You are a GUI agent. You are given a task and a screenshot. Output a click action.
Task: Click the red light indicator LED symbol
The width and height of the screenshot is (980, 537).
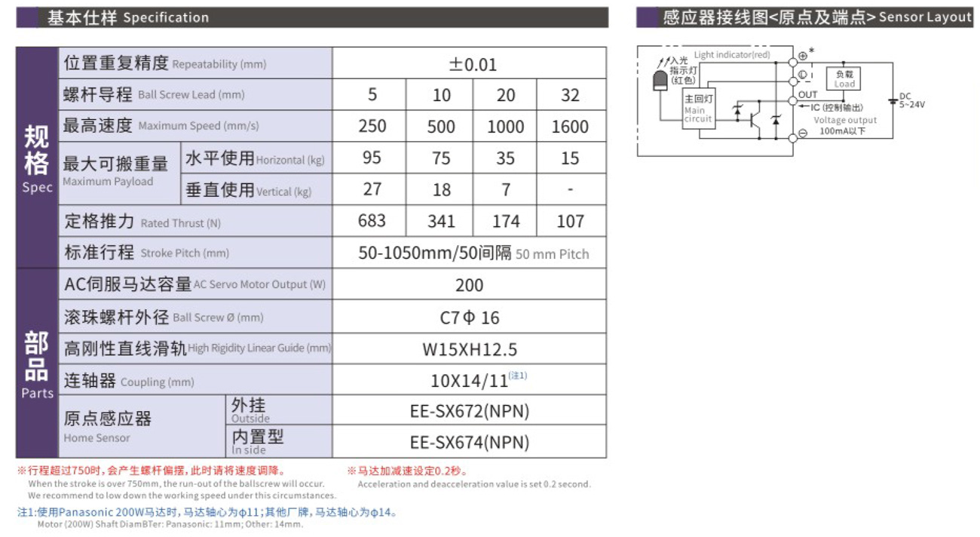click(659, 82)
